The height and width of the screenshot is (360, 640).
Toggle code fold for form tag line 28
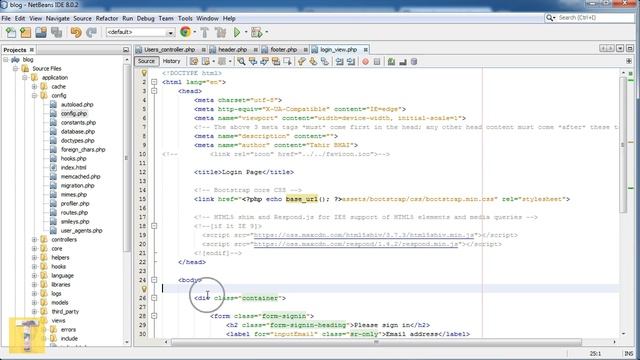pyautogui.click(x=154, y=316)
